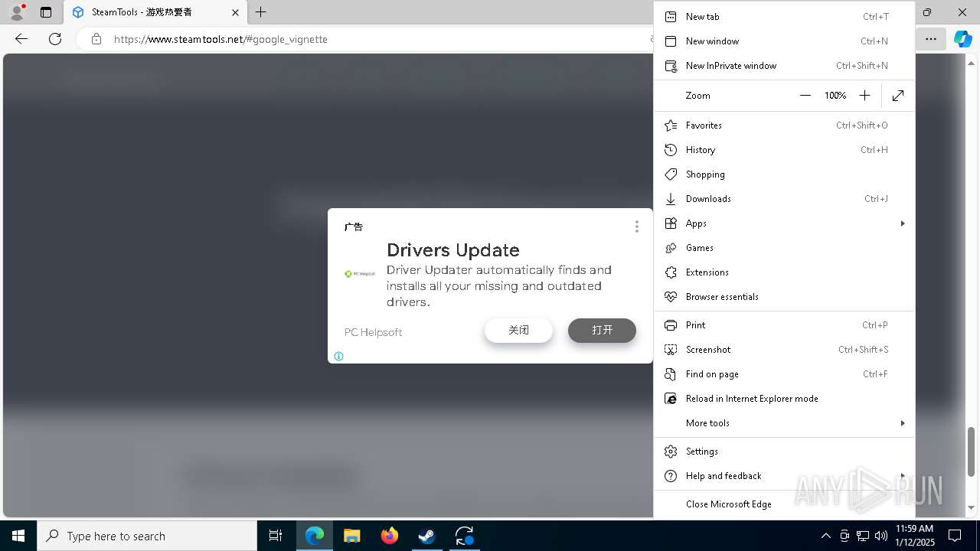Click the taskbar search box

[x=147, y=536]
